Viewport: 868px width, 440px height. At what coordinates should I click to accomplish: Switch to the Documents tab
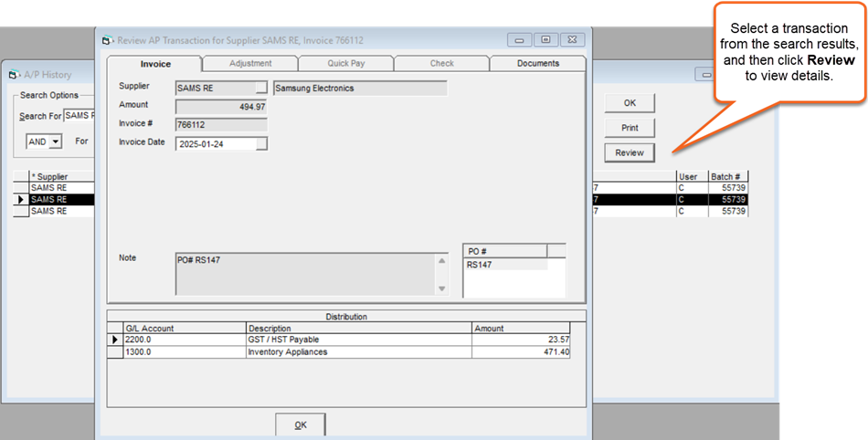tap(538, 64)
